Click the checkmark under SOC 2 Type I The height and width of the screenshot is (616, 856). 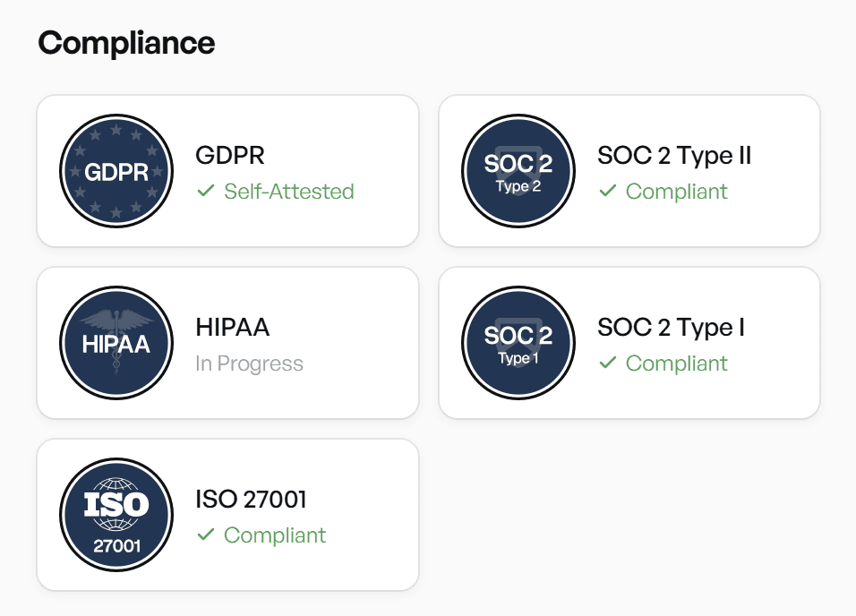(608, 363)
